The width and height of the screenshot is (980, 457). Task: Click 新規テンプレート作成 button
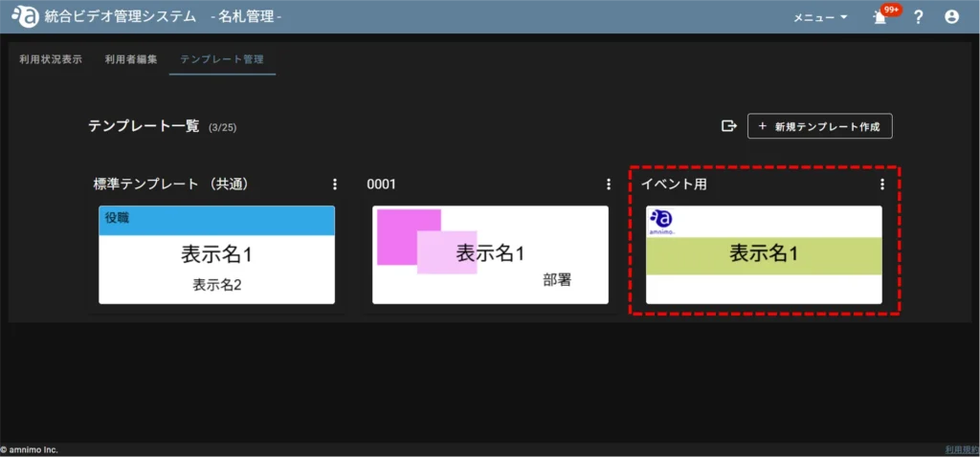point(820,126)
